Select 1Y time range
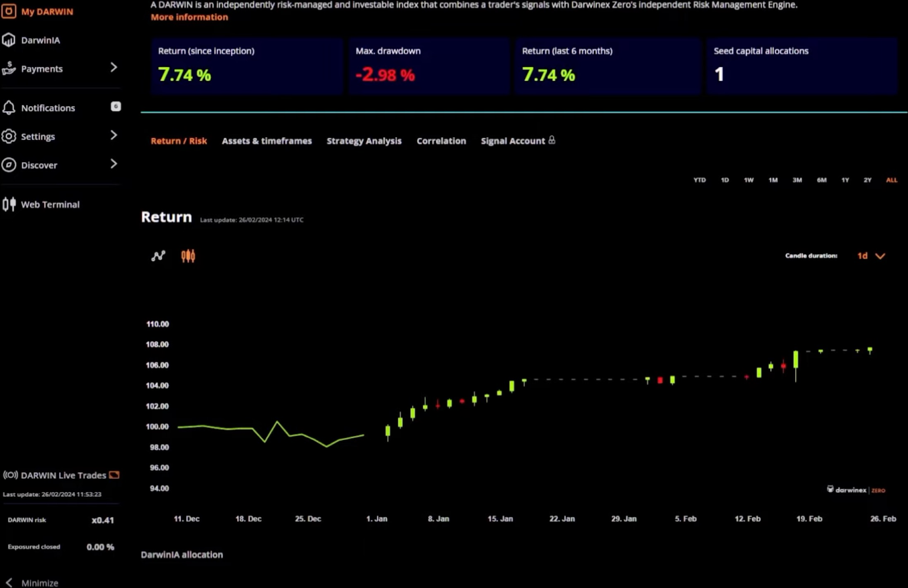Viewport: 908px width, 588px height. (845, 180)
